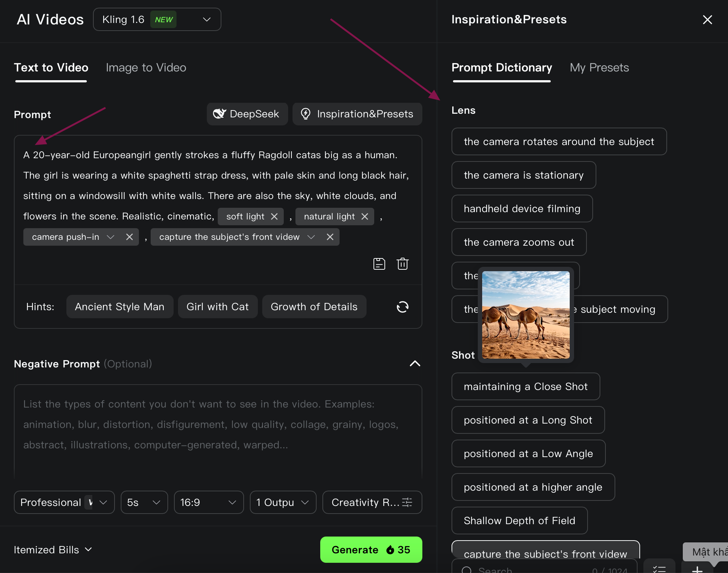Delete the camera push-in tag
This screenshot has width=728, height=573.
click(x=129, y=237)
